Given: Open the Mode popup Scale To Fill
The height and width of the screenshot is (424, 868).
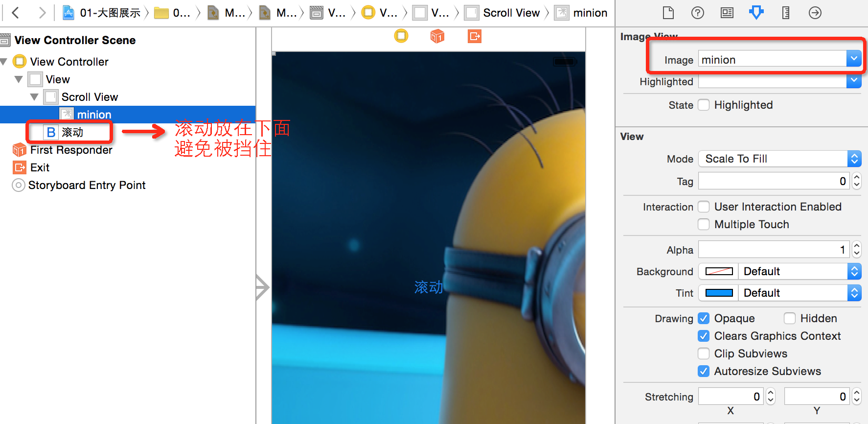Looking at the screenshot, I should point(780,159).
